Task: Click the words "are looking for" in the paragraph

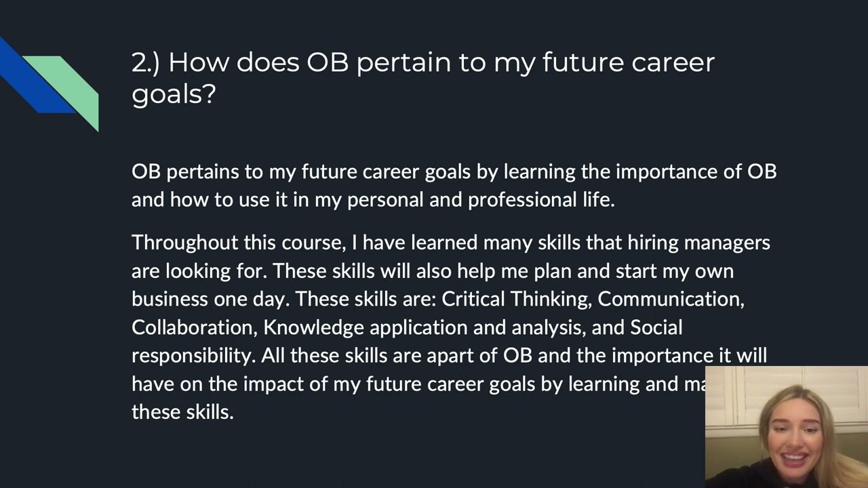Action: [201, 270]
